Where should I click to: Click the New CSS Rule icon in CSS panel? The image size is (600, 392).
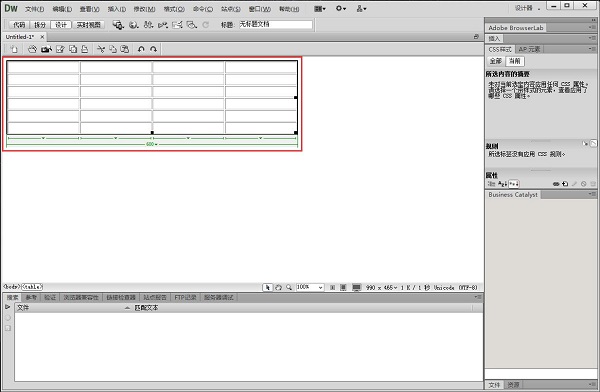[x=565, y=184]
